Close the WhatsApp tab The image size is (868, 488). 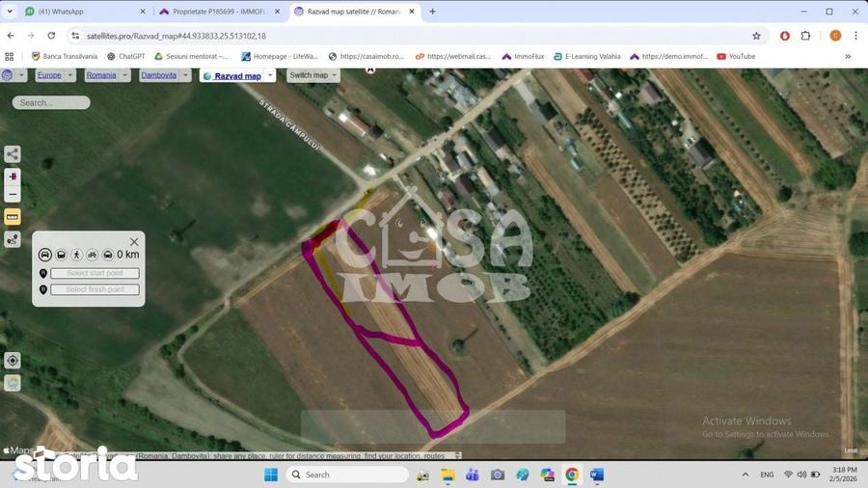(x=143, y=11)
